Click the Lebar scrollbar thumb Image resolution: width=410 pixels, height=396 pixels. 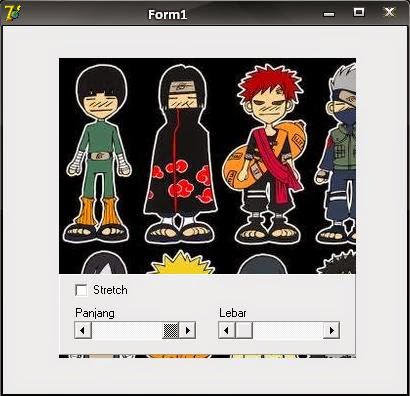244,330
